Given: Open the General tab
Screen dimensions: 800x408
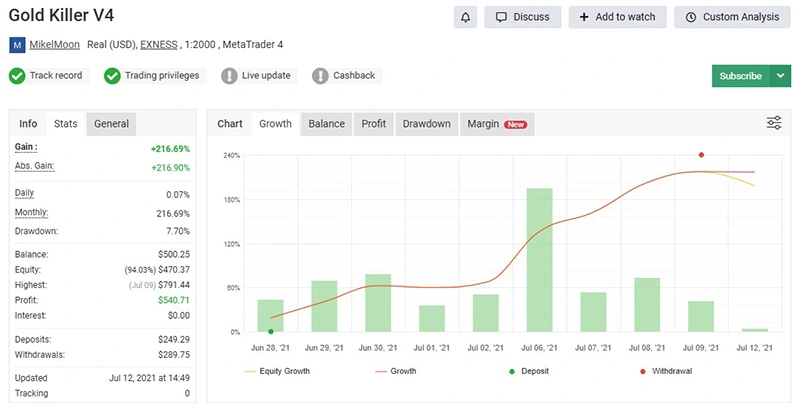Looking at the screenshot, I should coord(111,124).
